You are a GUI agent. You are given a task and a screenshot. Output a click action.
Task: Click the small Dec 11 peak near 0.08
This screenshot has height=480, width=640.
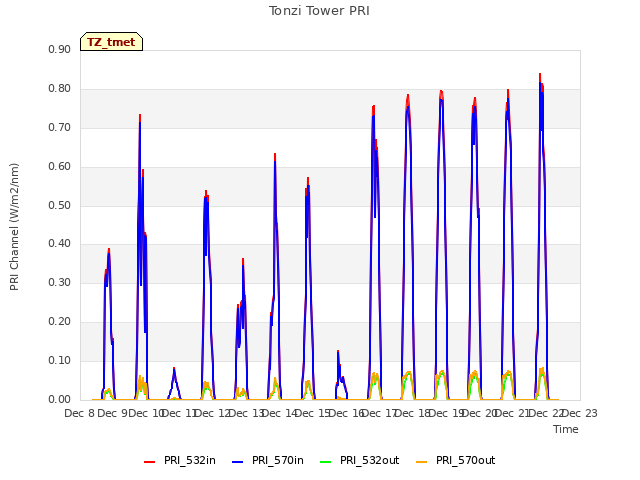click(174, 368)
